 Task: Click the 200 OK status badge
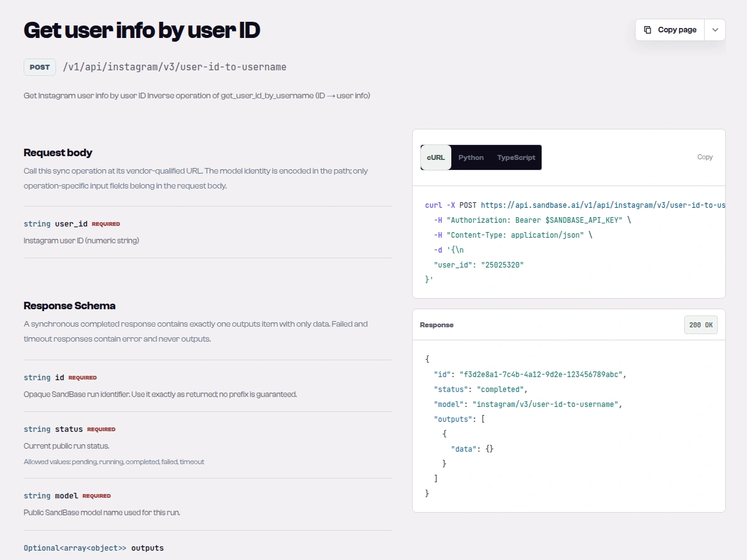pyautogui.click(x=700, y=325)
